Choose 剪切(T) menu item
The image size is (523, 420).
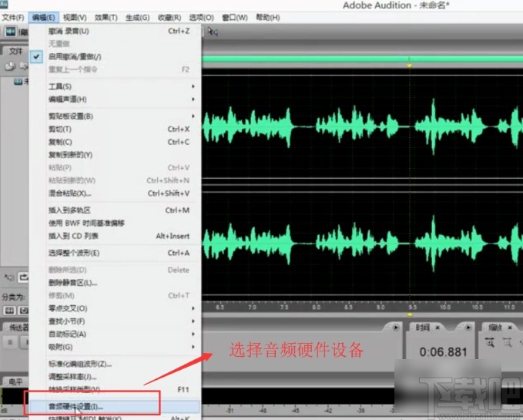pos(115,129)
